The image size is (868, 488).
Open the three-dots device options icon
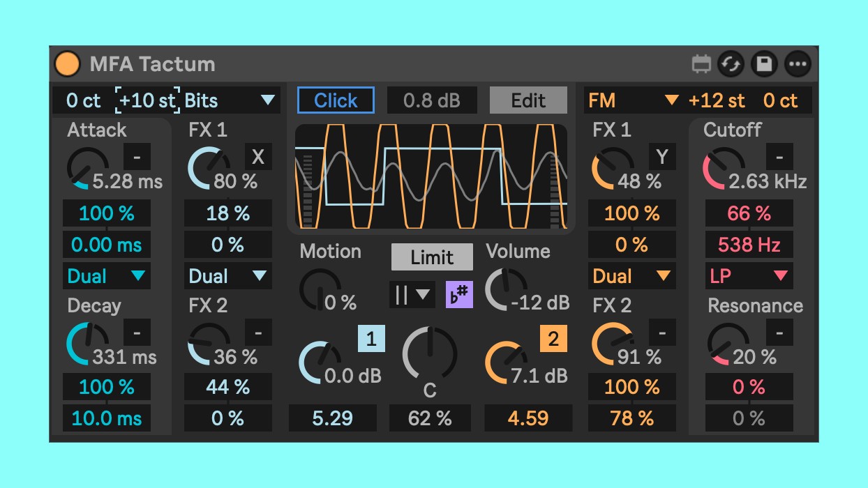798,64
